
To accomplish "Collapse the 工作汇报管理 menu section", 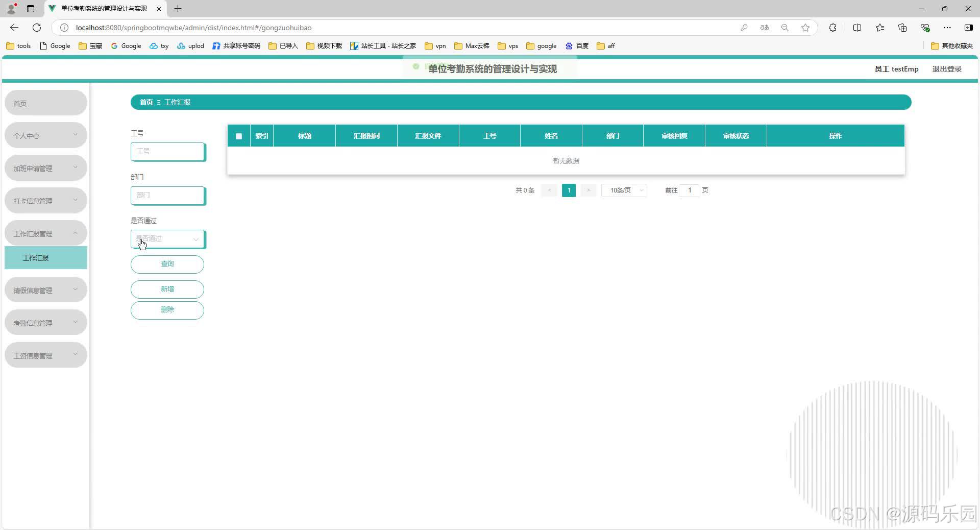I will [x=45, y=233].
